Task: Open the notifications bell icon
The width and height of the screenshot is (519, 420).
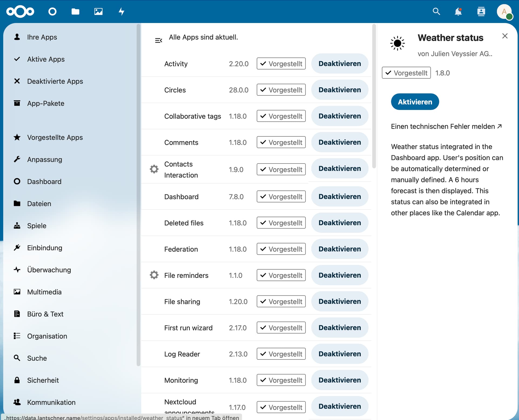Action: click(458, 11)
